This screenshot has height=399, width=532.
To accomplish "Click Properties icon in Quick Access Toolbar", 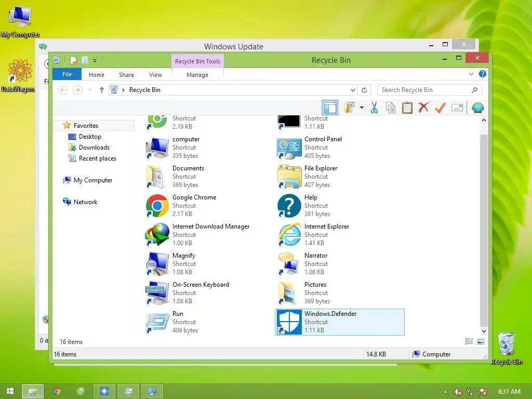I will [74, 60].
